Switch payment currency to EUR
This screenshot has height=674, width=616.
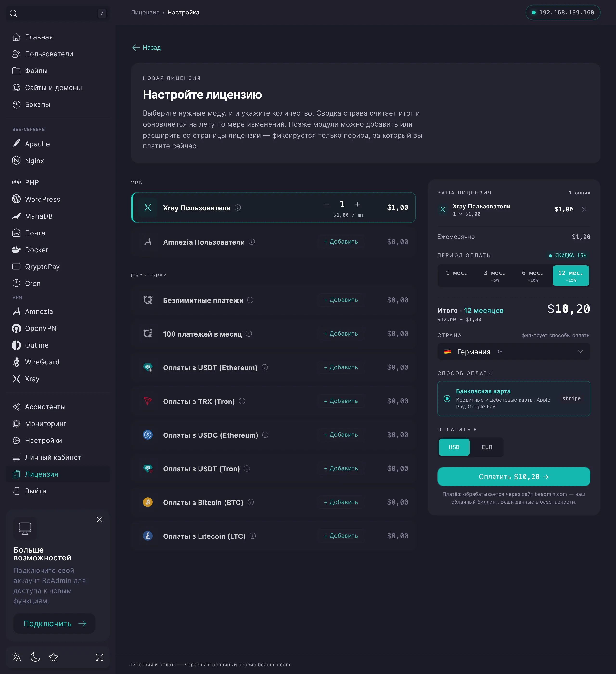tap(487, 447)
